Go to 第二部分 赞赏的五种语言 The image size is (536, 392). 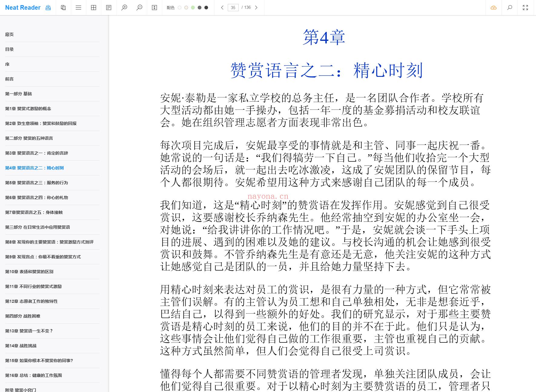[29, 138]
